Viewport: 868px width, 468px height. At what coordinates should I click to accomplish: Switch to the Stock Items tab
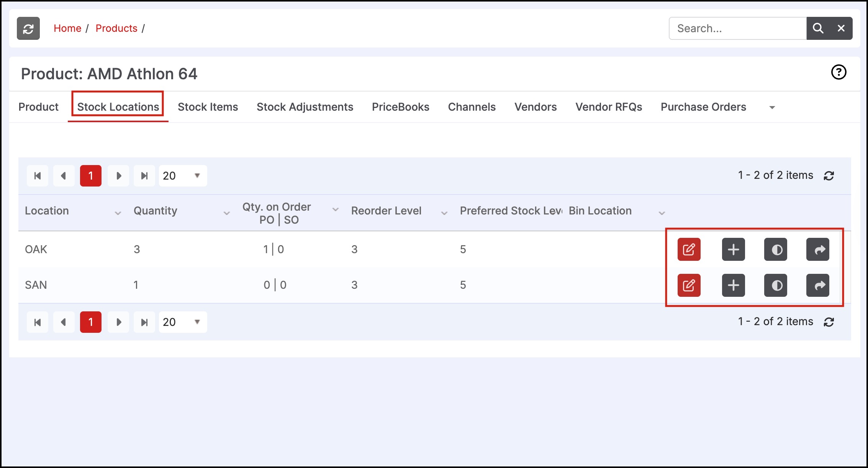coord(208,107)
